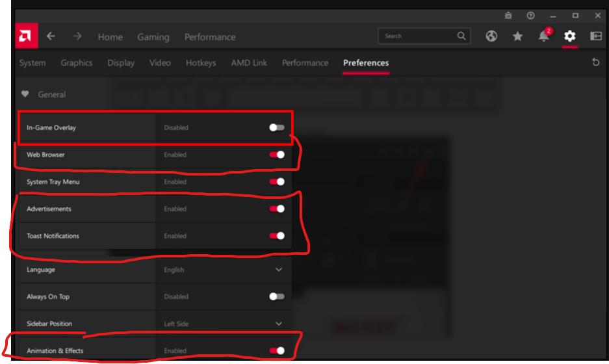Select the Preferences tab

click(x=366, y=63)
